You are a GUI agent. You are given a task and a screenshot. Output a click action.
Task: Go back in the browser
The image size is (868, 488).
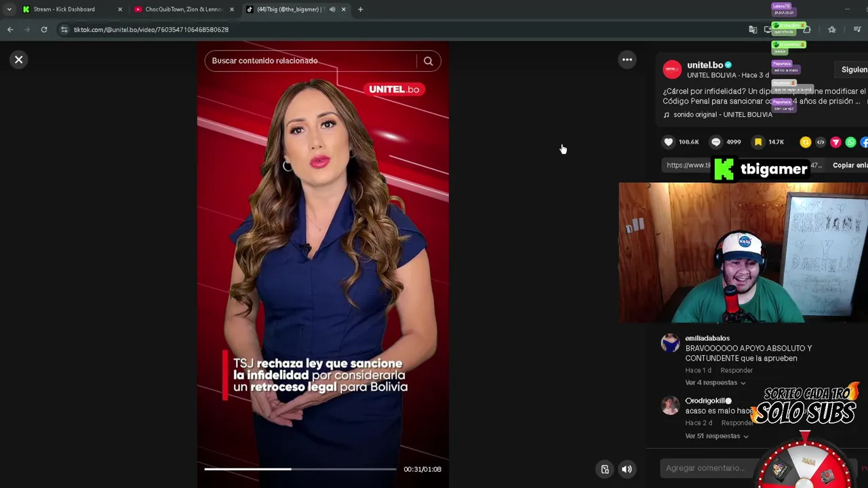click(x=10, y=30)
